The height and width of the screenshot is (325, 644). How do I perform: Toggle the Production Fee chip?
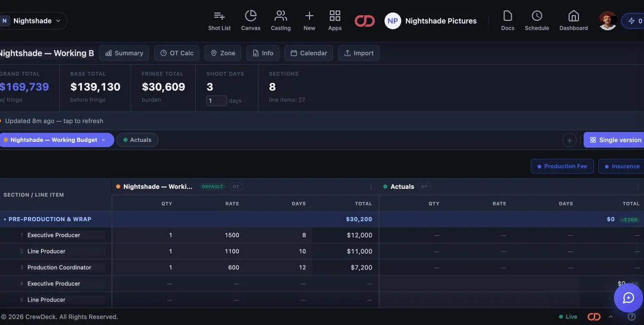(x=562, y=166)
